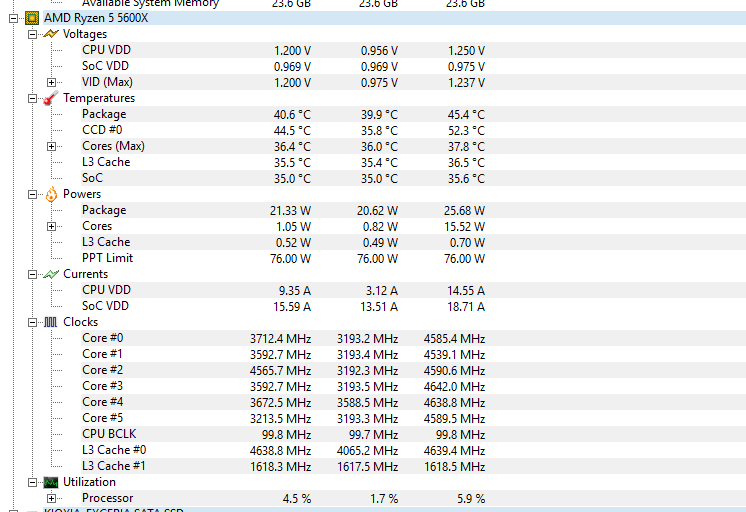Expand the Cores (Max) temperature entry
The height and width of the screenshot is (512, 746).
[x=51, y=147]
